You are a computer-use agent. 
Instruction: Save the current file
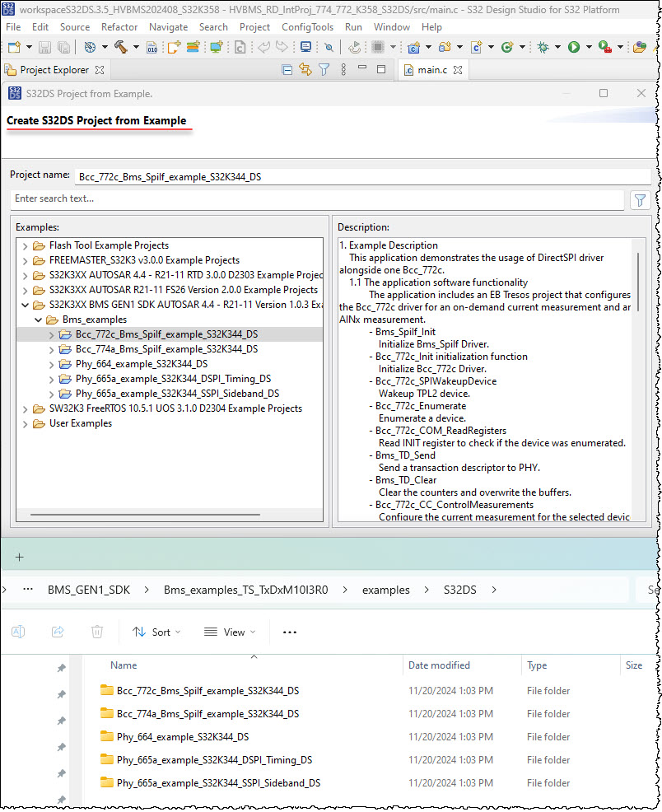click(43, 47)
